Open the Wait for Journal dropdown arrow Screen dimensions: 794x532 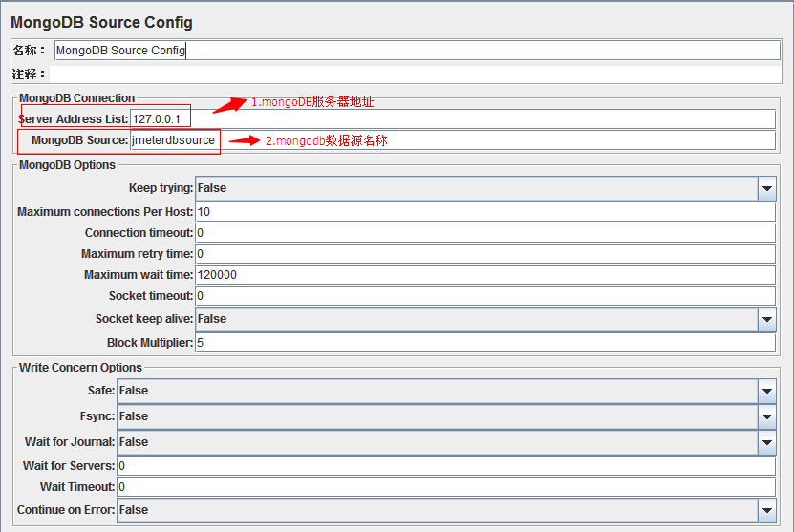(766, 442)
